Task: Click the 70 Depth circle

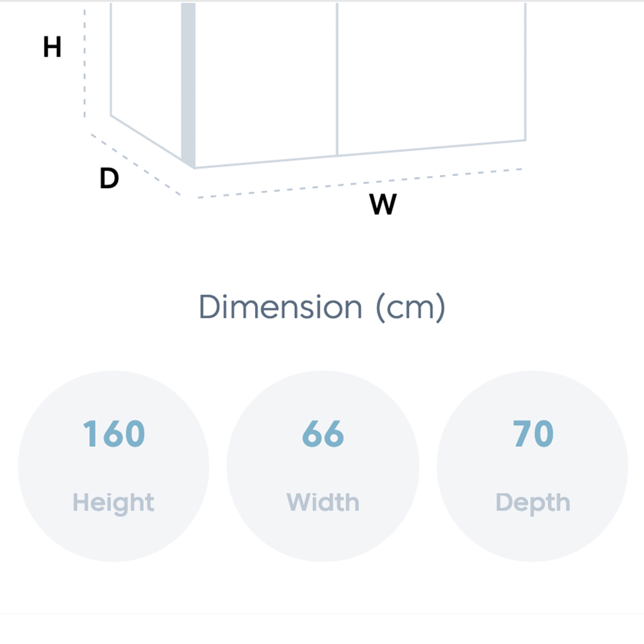Action: point(533,466)
